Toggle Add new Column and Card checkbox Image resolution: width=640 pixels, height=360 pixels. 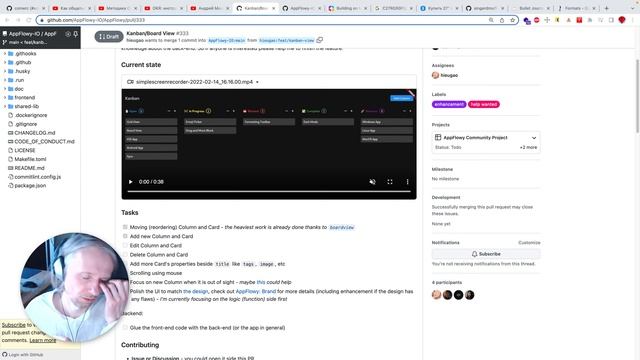(125, 236)
